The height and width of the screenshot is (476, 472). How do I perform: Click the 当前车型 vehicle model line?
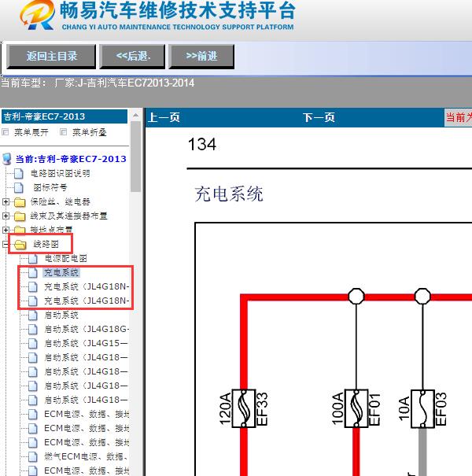[x=98, y=83]
